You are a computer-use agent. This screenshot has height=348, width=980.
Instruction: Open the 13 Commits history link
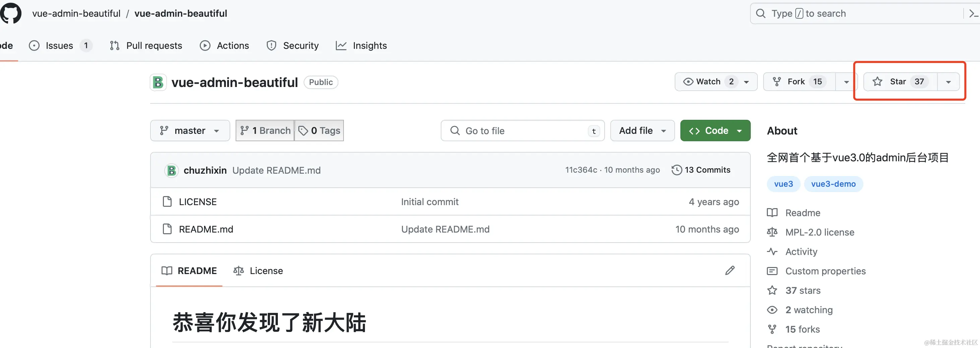(707, 170)
